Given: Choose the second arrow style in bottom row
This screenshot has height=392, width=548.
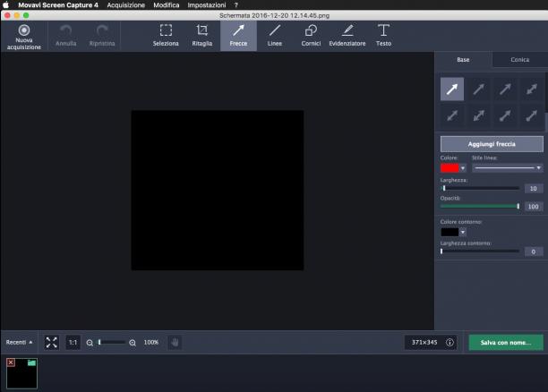Looking at the screenshot, I should pos(478,115).
